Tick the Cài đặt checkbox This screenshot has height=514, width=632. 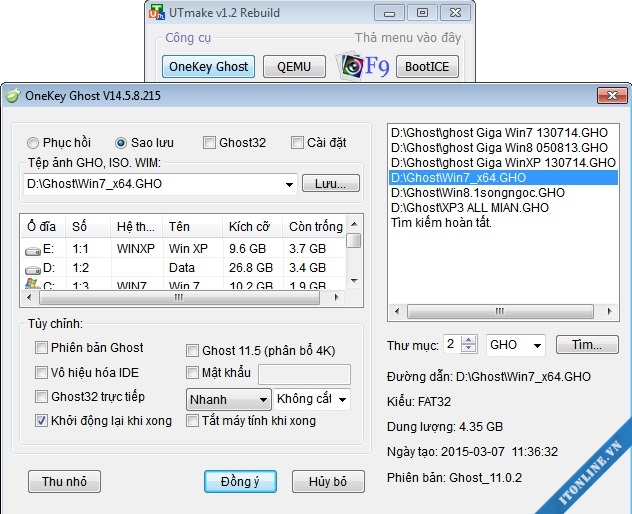pyautogui.click(x=297, y=142)
